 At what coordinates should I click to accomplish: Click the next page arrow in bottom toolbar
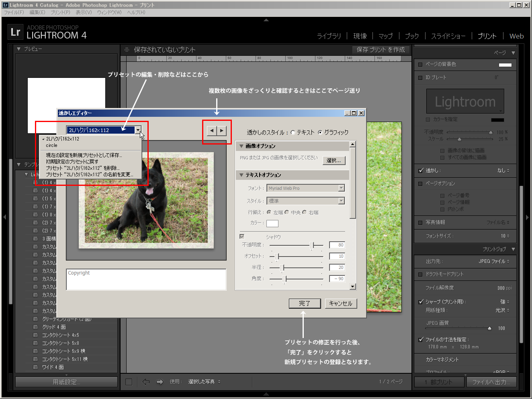coord(160,382)
